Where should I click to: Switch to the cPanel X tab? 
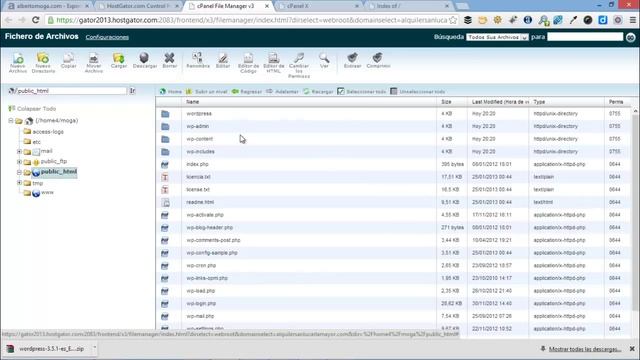point(318,6)
